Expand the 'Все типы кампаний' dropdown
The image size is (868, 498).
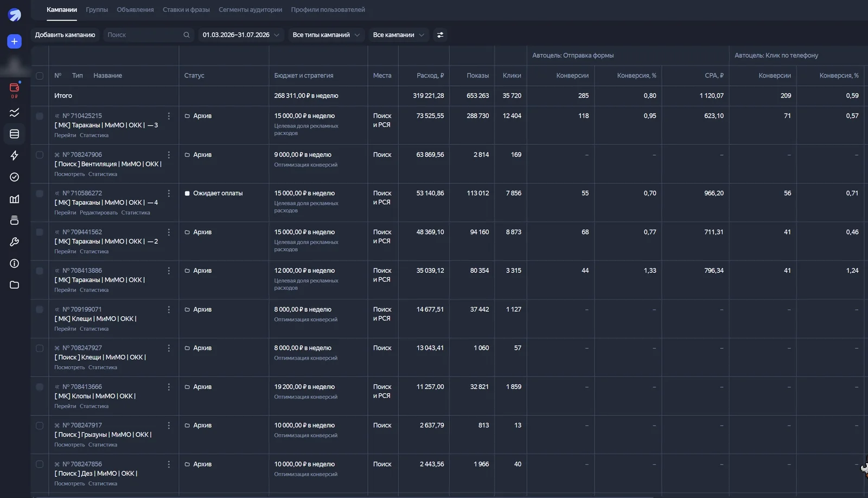pyautogui.click(x=326, y=35)
